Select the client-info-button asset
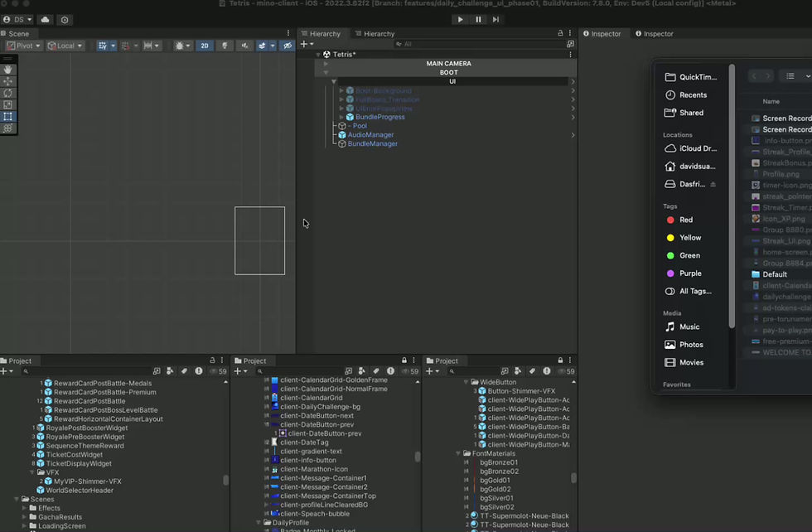The height and width of the screenshot is (532, 812). click(308, 460)
